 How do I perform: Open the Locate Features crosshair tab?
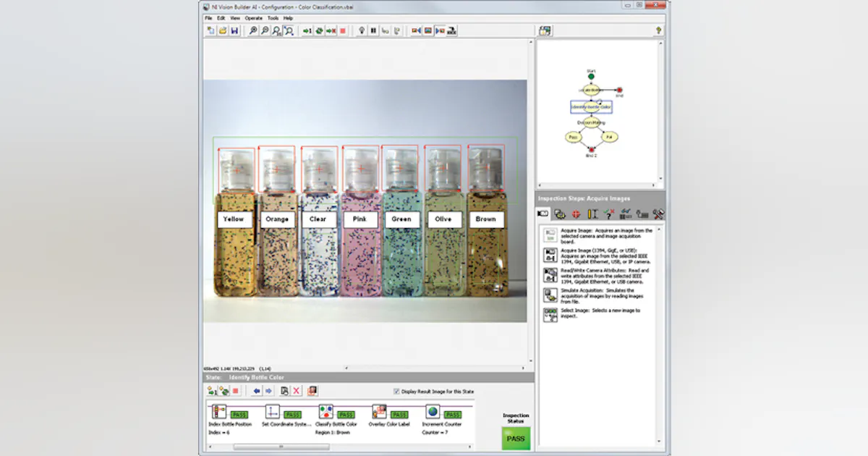(576, 214)
